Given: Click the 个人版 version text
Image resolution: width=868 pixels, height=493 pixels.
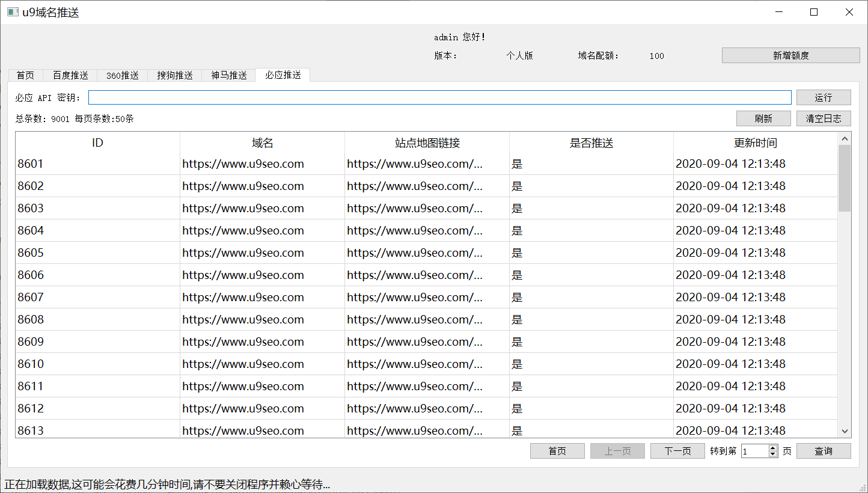Looking at the screenshot, I should pos(520,55).
